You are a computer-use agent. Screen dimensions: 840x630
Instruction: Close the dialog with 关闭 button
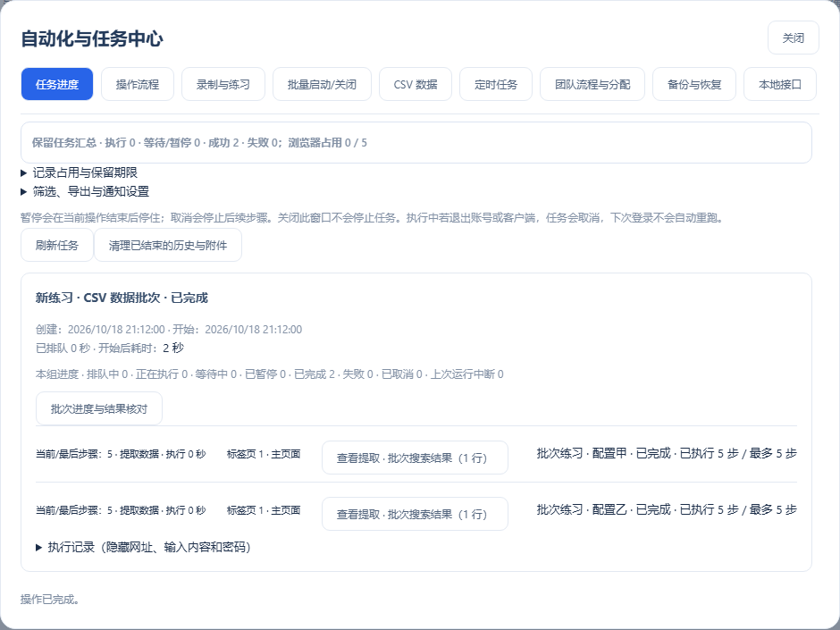[x=793, y=38]
